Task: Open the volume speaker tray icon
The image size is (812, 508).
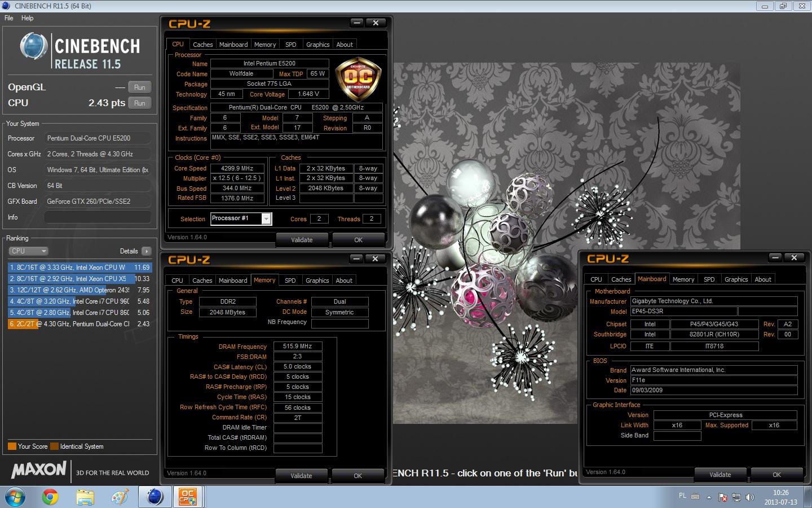Action: 750,497
